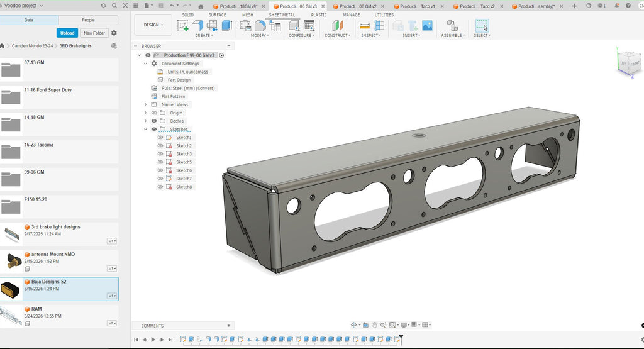The width and height of the screenshot is (644, 349).
Task: Collapse the Document Settings node
Action: [x=145, y=64]
